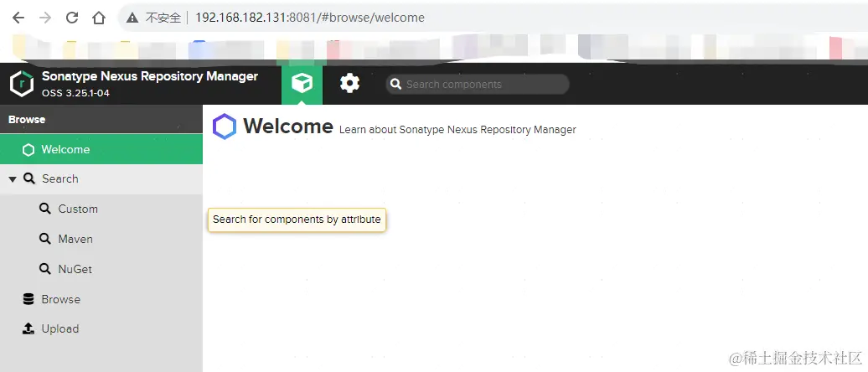Click the magnifier inside Search components box
The height and width of the screenshot is (372, 868).
point(395,84)
